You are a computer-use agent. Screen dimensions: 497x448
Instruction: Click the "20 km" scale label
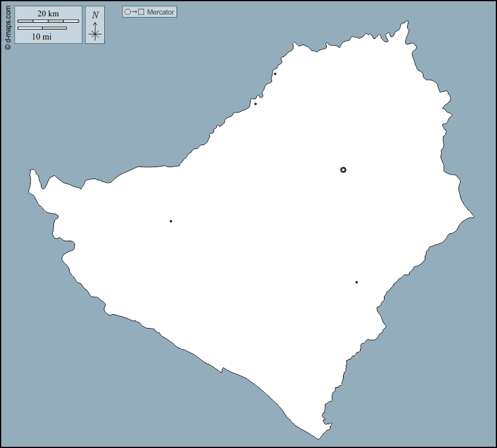[x=48, y=13]
